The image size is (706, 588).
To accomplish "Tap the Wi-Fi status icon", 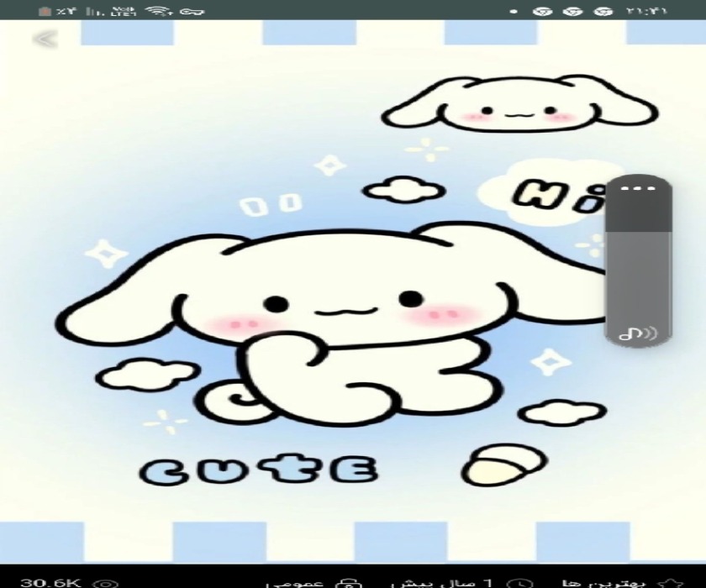I will [161, 11].
